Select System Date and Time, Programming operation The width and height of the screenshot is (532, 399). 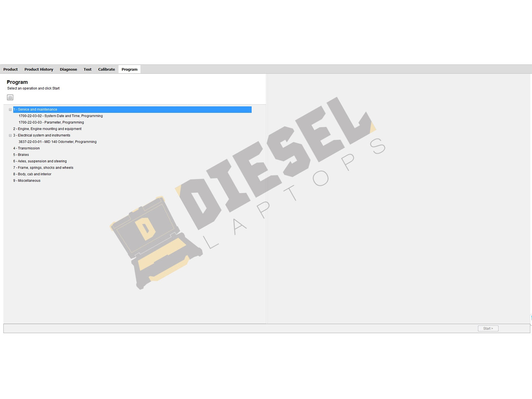(x=61, y=116)
